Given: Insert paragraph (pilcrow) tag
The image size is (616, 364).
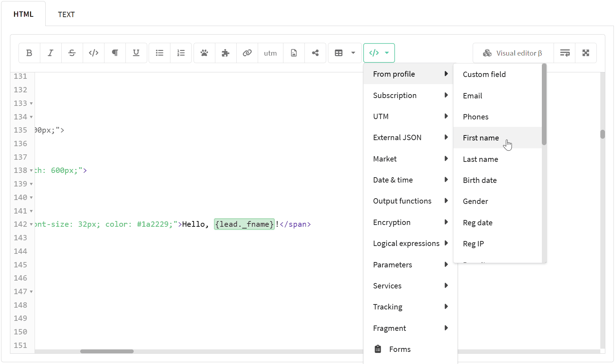Looking at the screenshot, I should (x=115, y=53).
